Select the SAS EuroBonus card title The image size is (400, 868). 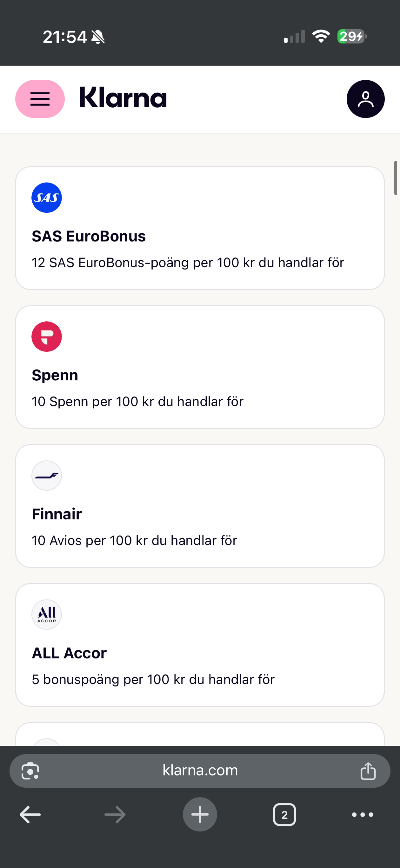tap(89, 236)
